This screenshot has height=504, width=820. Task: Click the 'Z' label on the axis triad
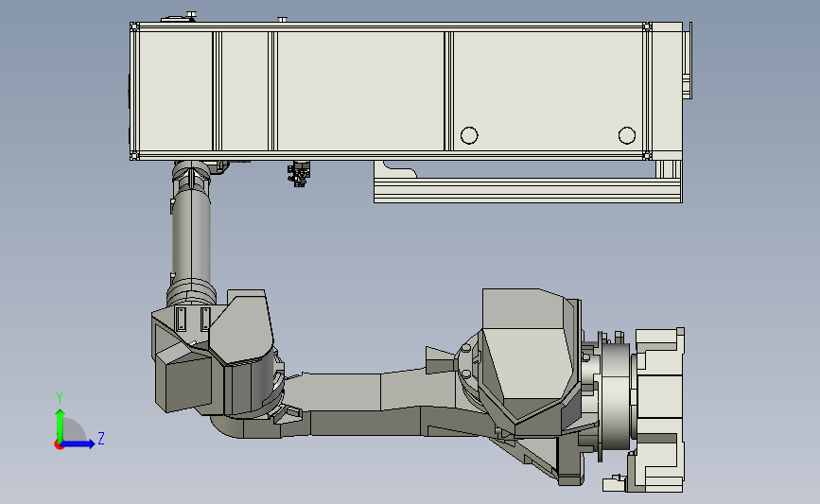(x=101, y=438)
